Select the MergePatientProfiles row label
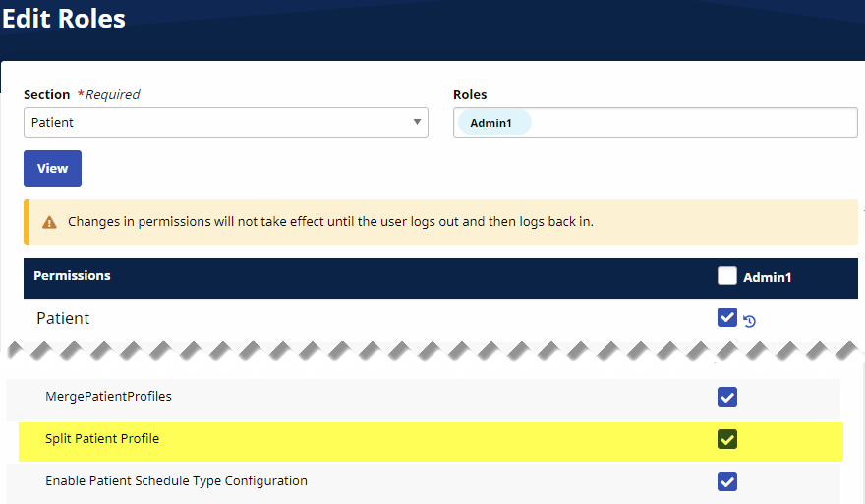 click(x=108, y=397)
